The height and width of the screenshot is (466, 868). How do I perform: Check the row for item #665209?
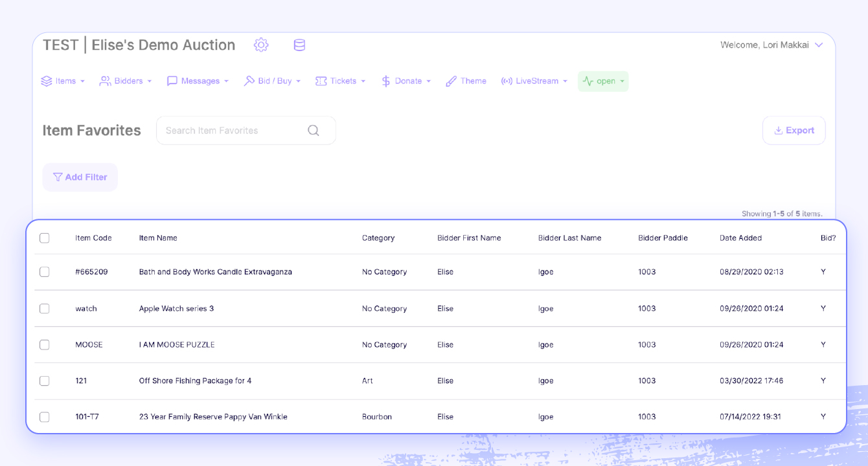pyautogui.click(x=45, y=272)
